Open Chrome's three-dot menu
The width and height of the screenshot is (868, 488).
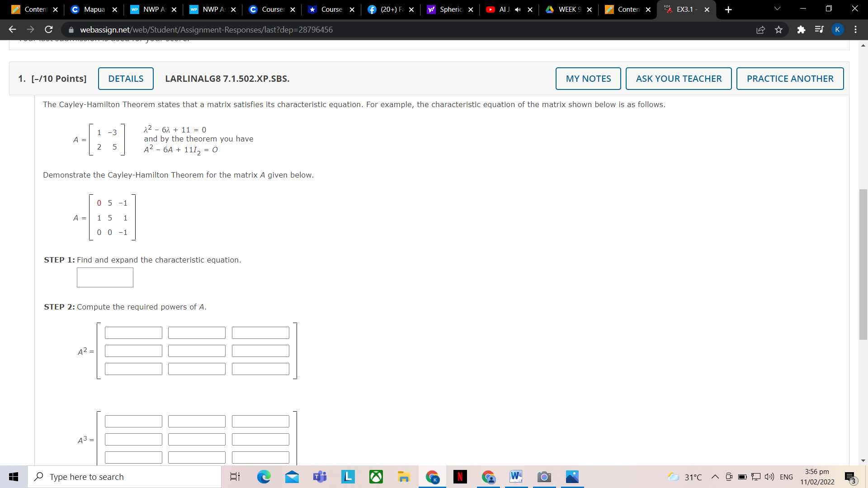[855, 29]
